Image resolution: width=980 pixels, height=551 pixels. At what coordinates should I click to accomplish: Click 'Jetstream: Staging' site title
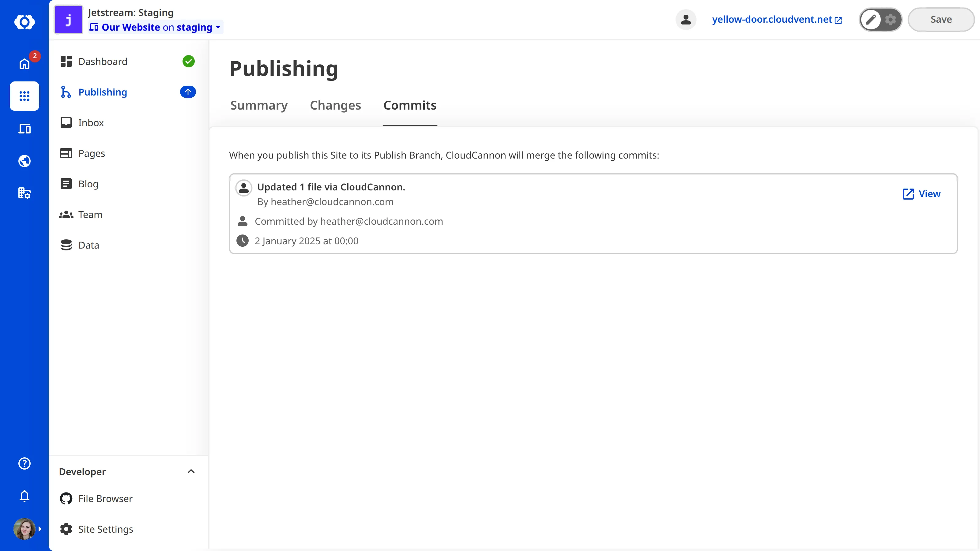coord(130,12)
